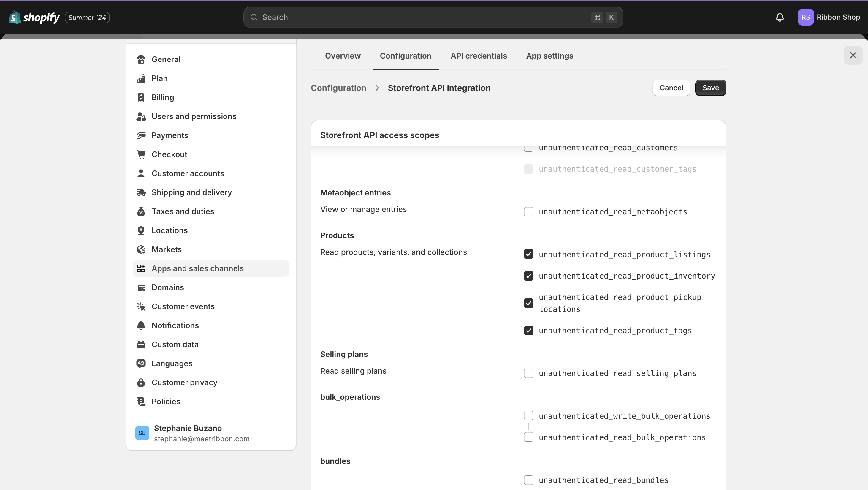Open Taxes and duties icon

pyautogui.click(x=141, y=211)
